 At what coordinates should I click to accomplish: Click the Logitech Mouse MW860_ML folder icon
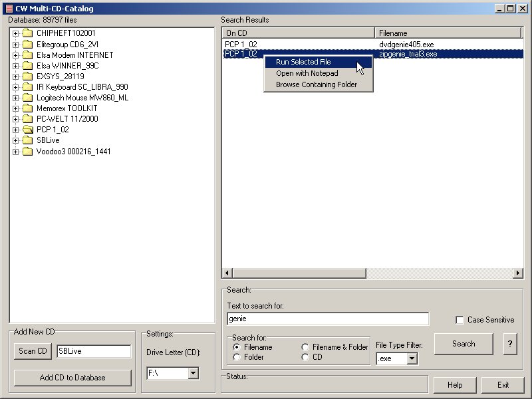point(27,98)
